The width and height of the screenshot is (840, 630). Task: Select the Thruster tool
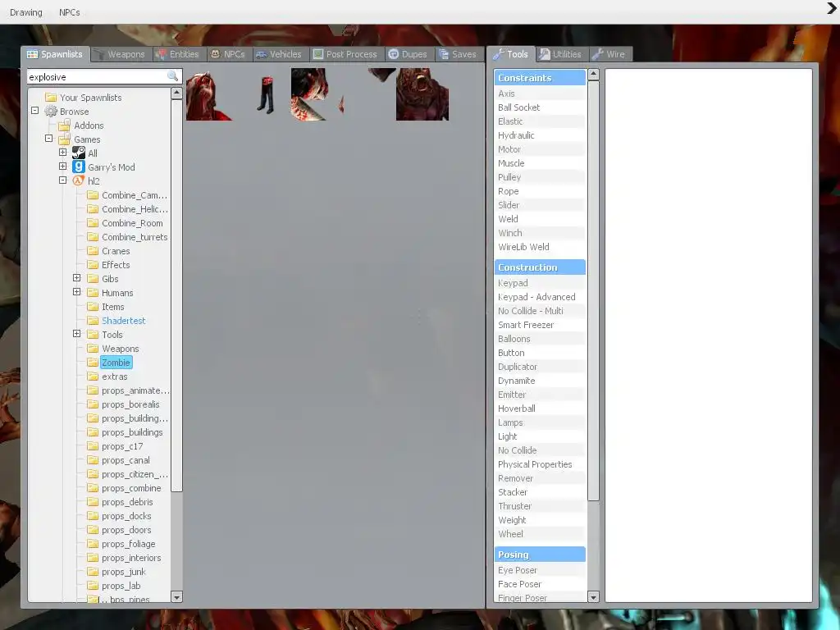pyautogui.click(x=540, y=506)
